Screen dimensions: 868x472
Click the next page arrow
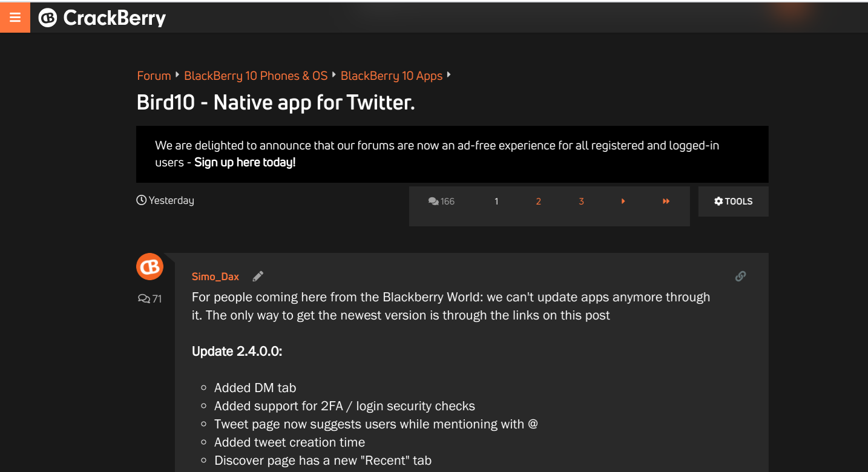623,202
